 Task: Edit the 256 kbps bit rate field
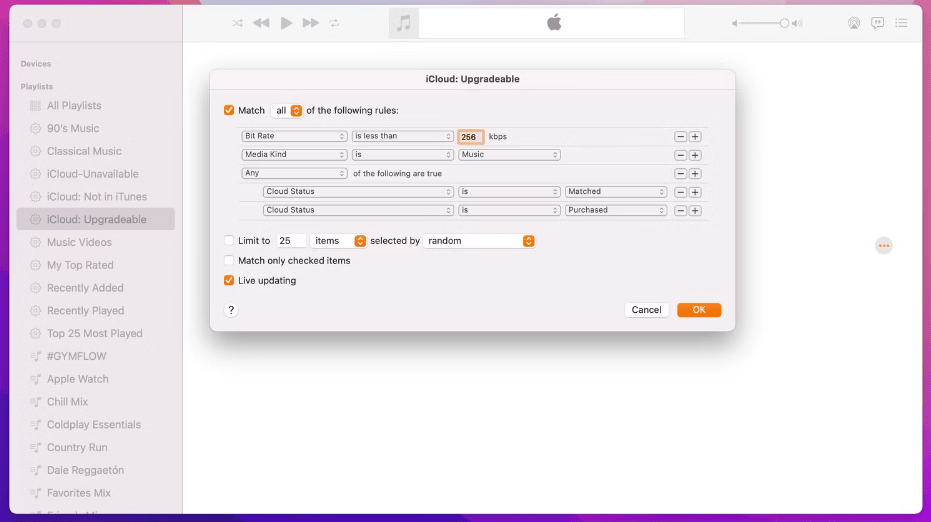[470, 137]
